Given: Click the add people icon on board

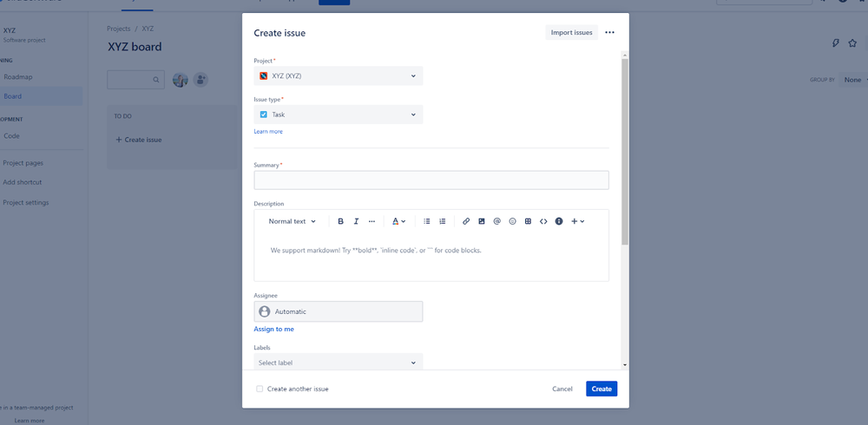Looking at the screenshot, I should tap(201, 80).
